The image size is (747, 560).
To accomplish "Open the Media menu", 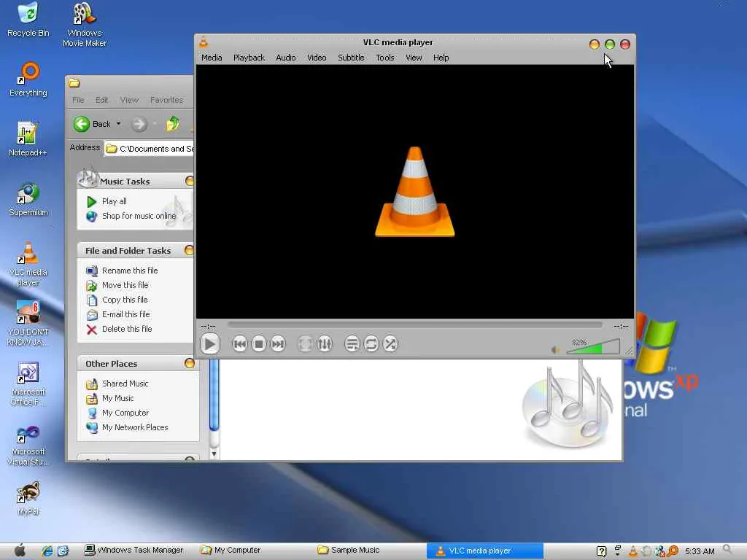I will (x=212, y=58).
